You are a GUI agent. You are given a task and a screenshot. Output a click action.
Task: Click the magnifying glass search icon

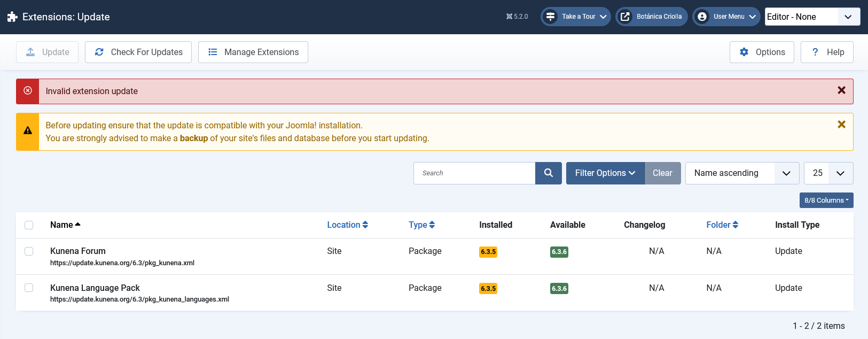(x=548, y=173)
